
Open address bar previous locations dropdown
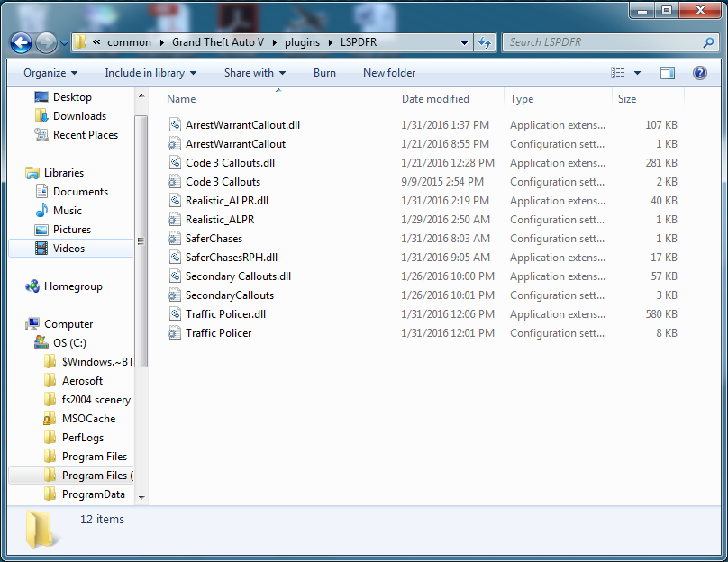[464, 42]
